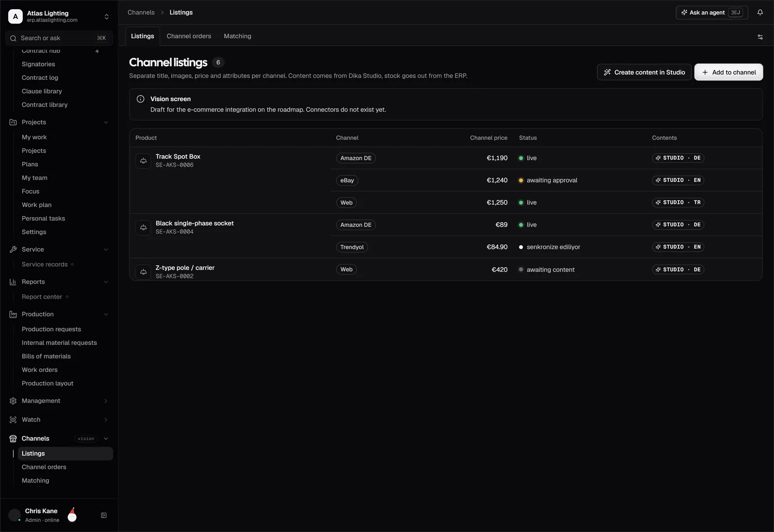The width and height of the screenshot is (774, 532).
Task: Open Work orders in sidebar
Action: [x=40, y=370]
